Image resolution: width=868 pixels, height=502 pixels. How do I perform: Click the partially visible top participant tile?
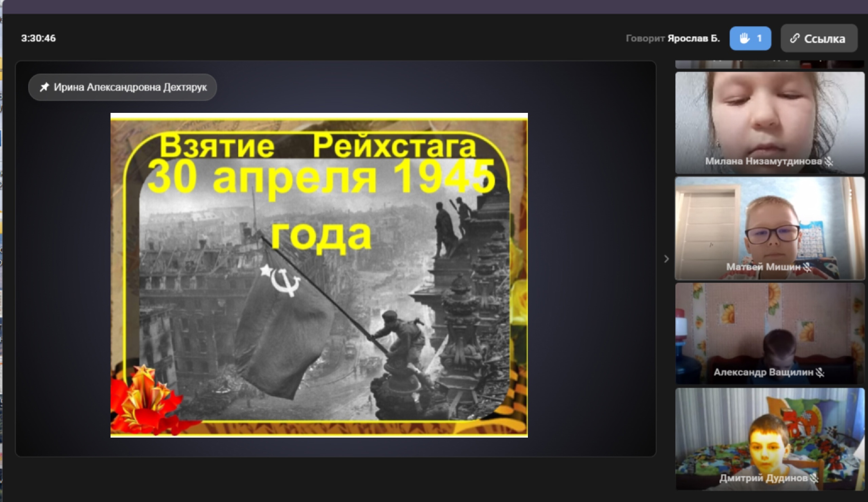tap(770, 64)
